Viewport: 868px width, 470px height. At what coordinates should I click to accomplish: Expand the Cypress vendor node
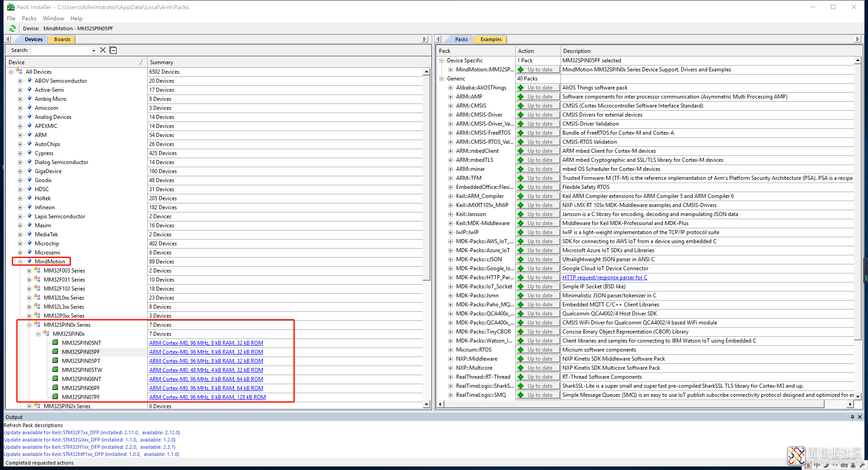tap(20, 153)
